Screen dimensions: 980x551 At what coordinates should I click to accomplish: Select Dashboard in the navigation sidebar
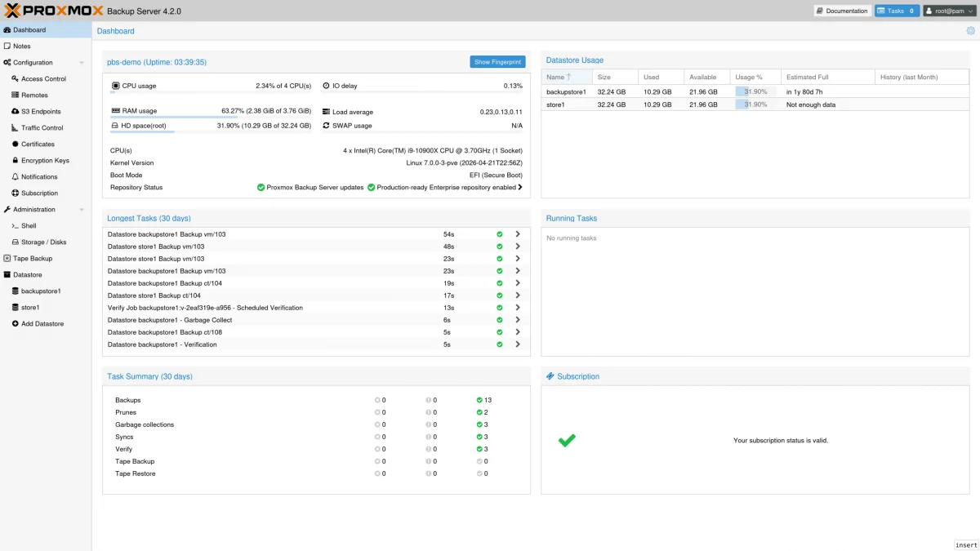coord(29,30)
